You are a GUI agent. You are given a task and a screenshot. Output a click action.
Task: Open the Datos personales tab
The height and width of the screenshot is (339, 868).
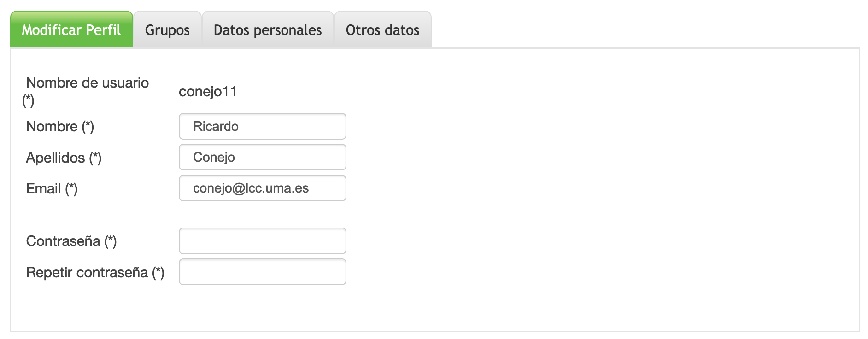(268, 30)
